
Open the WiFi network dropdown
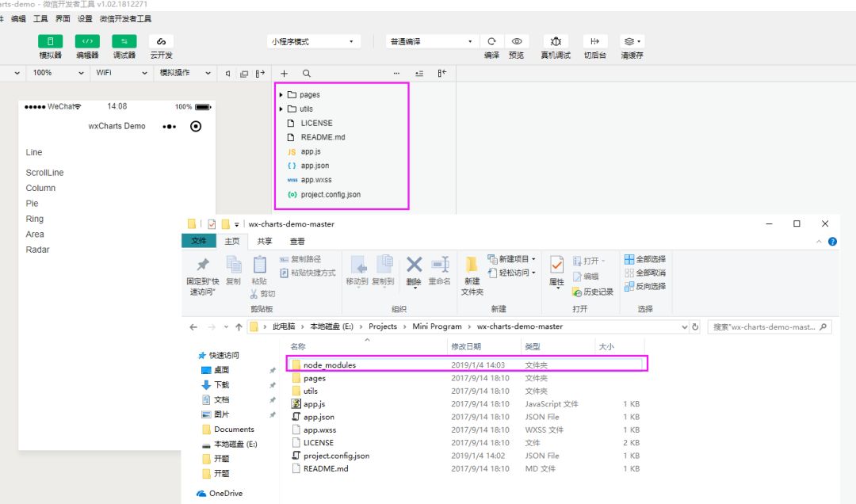[121, 73]
